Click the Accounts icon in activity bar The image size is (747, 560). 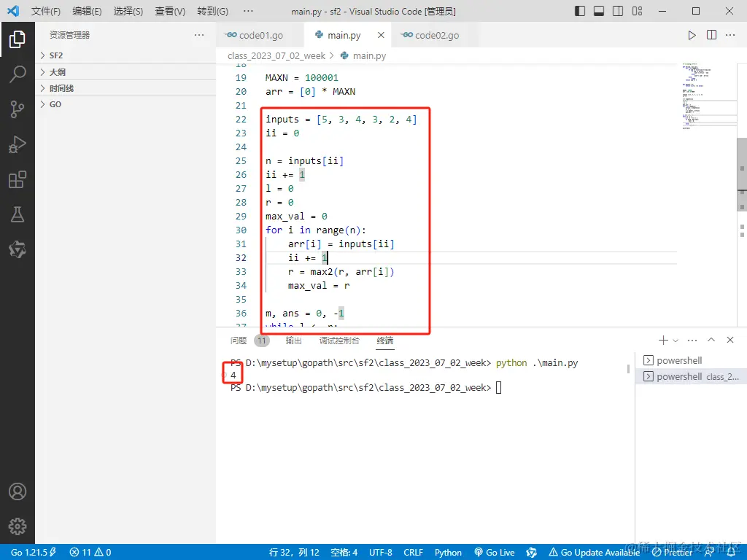[x=18, y=491]
